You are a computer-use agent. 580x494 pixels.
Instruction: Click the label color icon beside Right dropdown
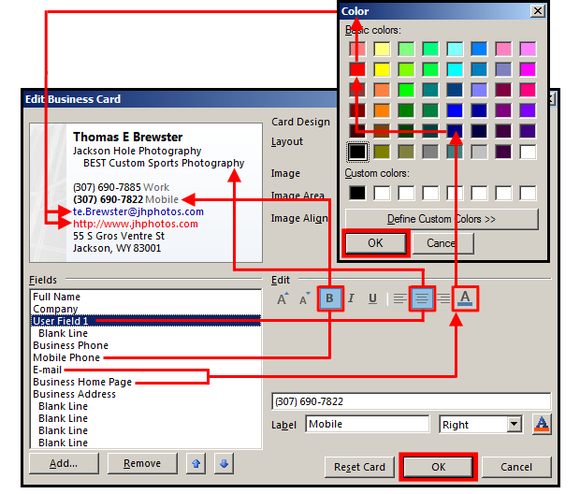click(x=542, y=424)
